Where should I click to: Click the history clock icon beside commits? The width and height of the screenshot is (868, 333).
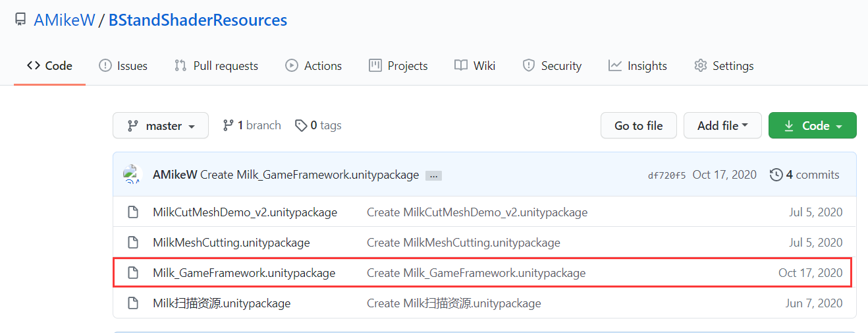776,175
